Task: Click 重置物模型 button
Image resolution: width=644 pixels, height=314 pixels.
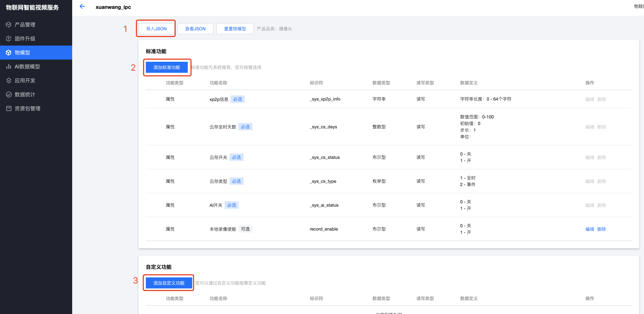Action: click(x=235, y=29)
